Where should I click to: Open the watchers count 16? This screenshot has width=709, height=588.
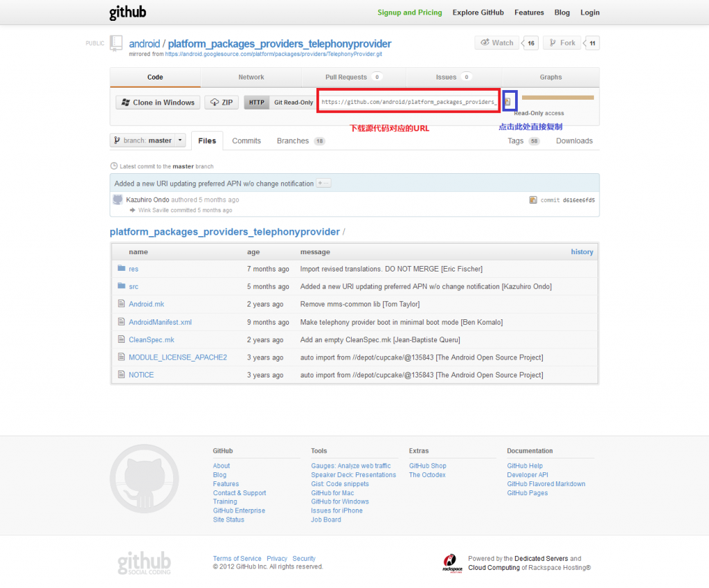click(531, 44)
